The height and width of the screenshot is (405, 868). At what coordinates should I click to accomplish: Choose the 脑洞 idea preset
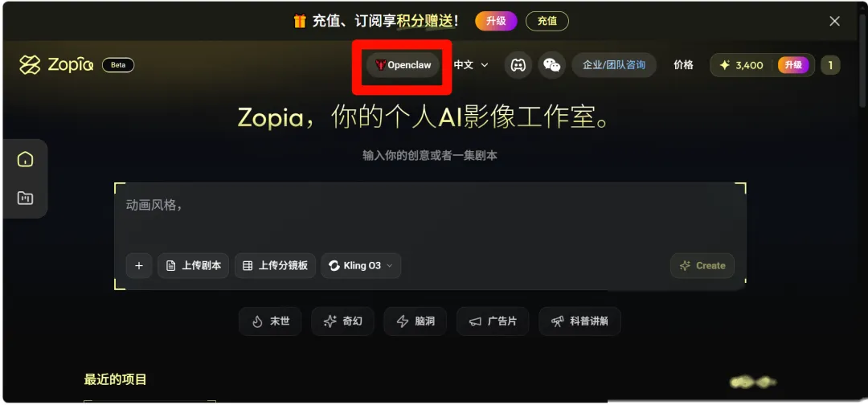coord(416,321)
